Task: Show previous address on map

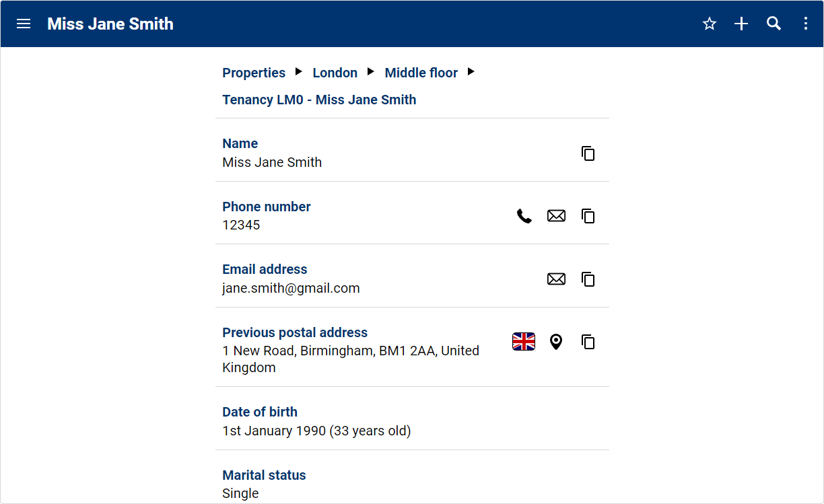Action: [556, 342]
